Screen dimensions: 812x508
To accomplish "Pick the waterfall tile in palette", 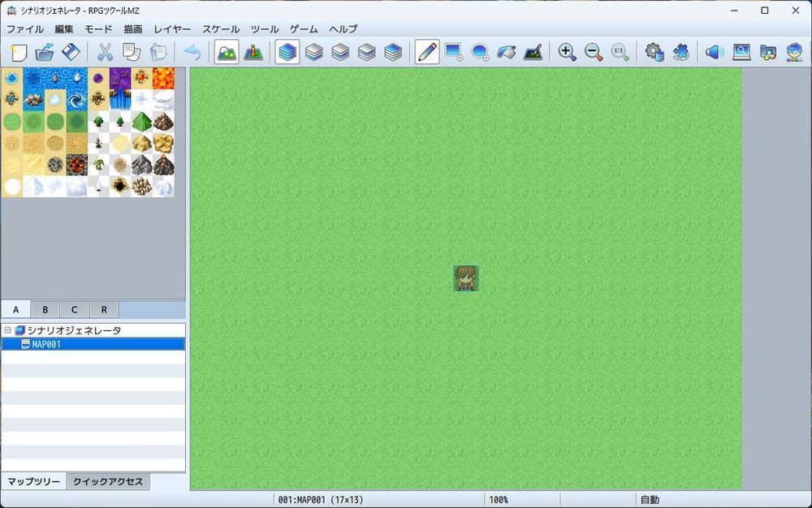I will [x=120, y=100].
